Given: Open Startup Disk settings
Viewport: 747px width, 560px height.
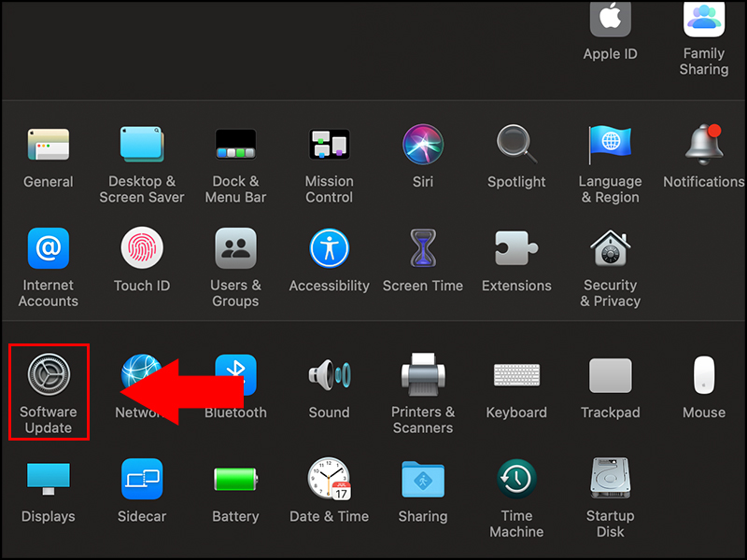Looking at the screenshot, I should [610, 479].
